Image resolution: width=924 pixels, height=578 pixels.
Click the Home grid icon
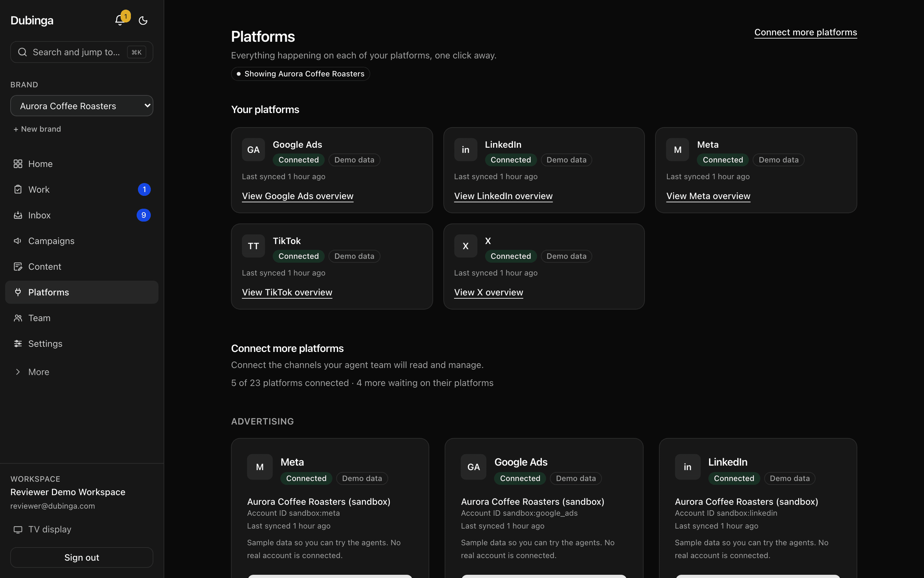click(x=18, y=164)
